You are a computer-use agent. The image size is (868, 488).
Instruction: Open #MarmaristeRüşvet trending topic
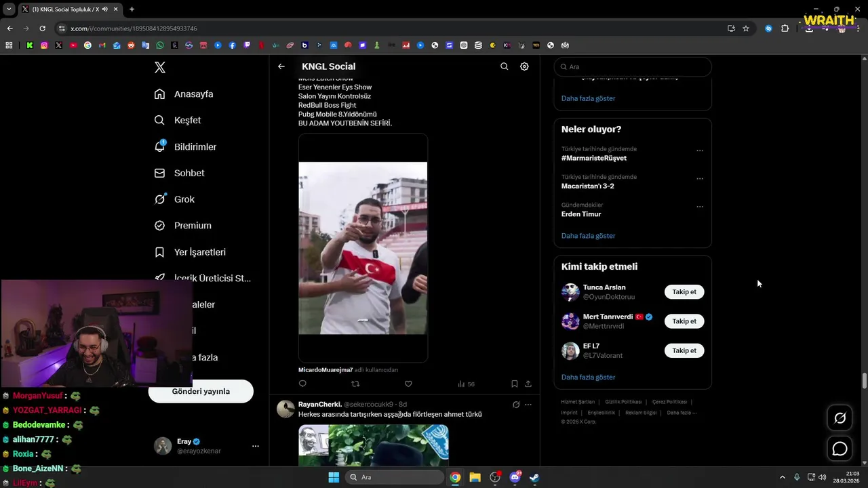coord(593,158)
